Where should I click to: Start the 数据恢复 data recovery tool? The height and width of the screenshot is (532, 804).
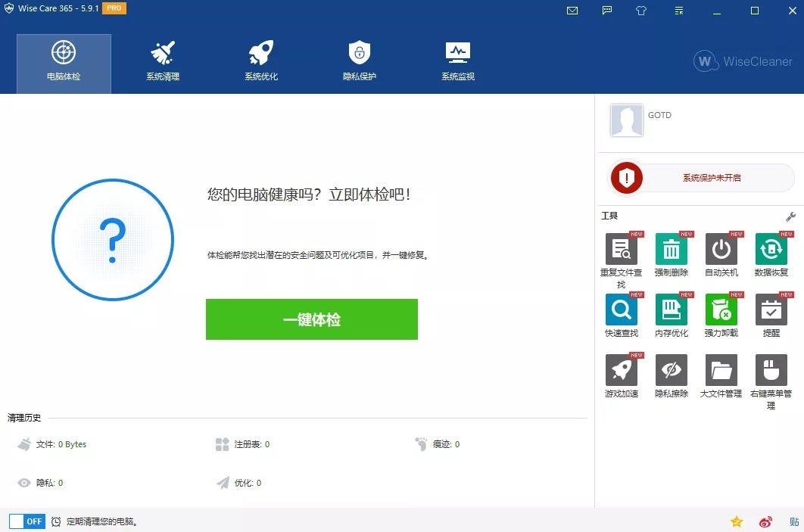pos(771,250)
